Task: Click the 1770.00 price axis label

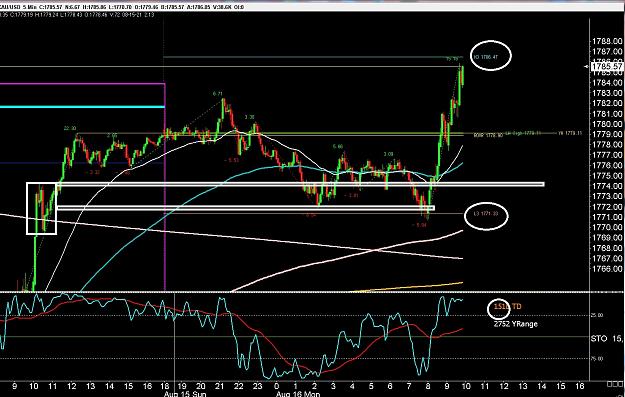Action: pos(607,228)
